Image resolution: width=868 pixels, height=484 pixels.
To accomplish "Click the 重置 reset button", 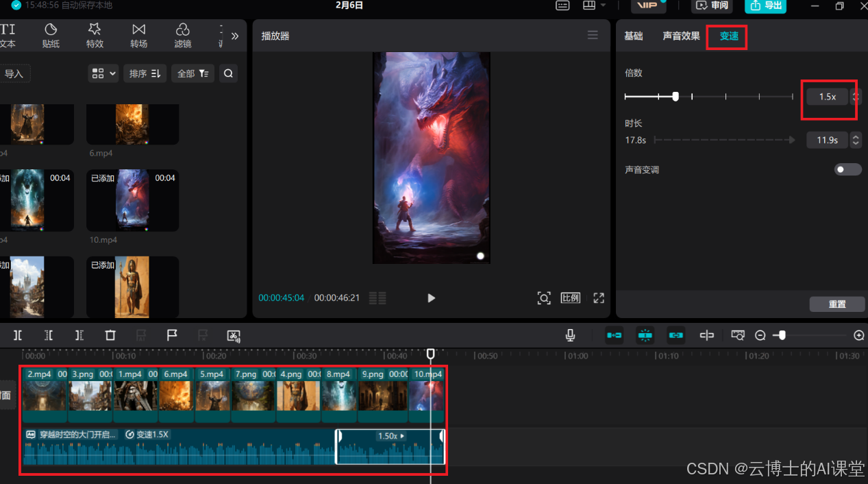I will pos(837,304).
